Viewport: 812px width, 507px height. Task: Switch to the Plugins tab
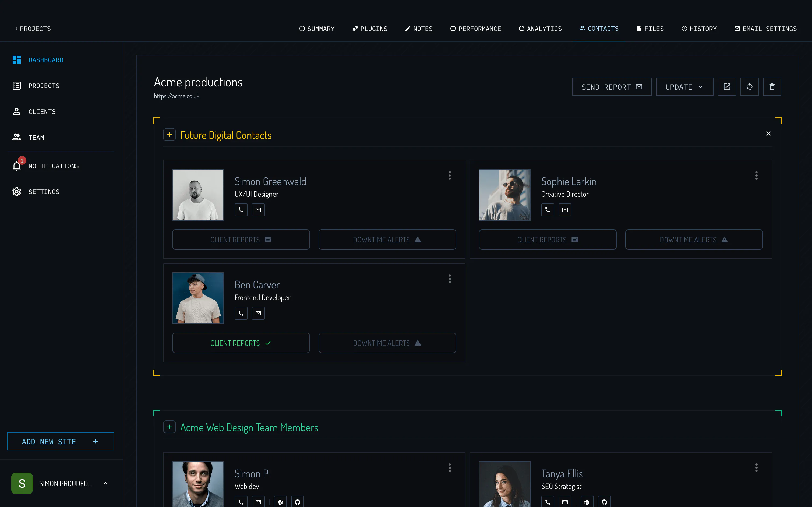click(370, 29)
